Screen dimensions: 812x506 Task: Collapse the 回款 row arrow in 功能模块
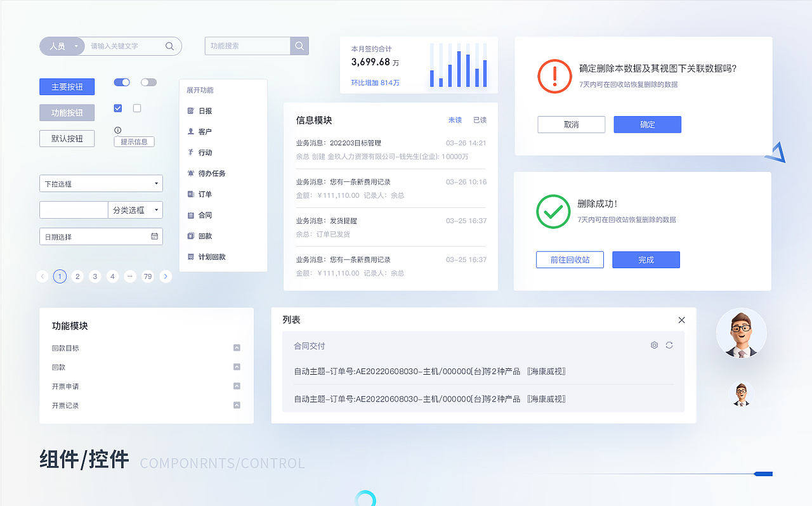237,367
